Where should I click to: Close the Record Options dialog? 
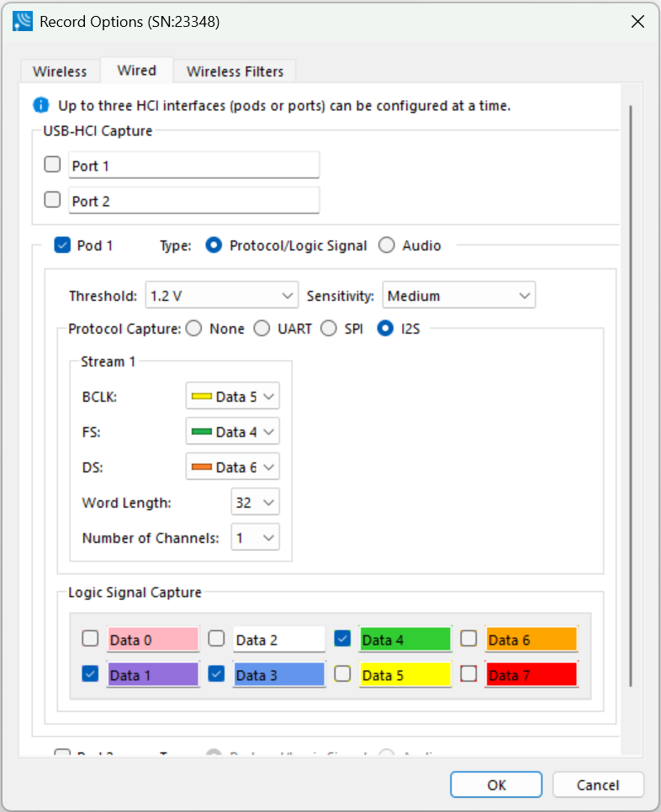[637, 21]
